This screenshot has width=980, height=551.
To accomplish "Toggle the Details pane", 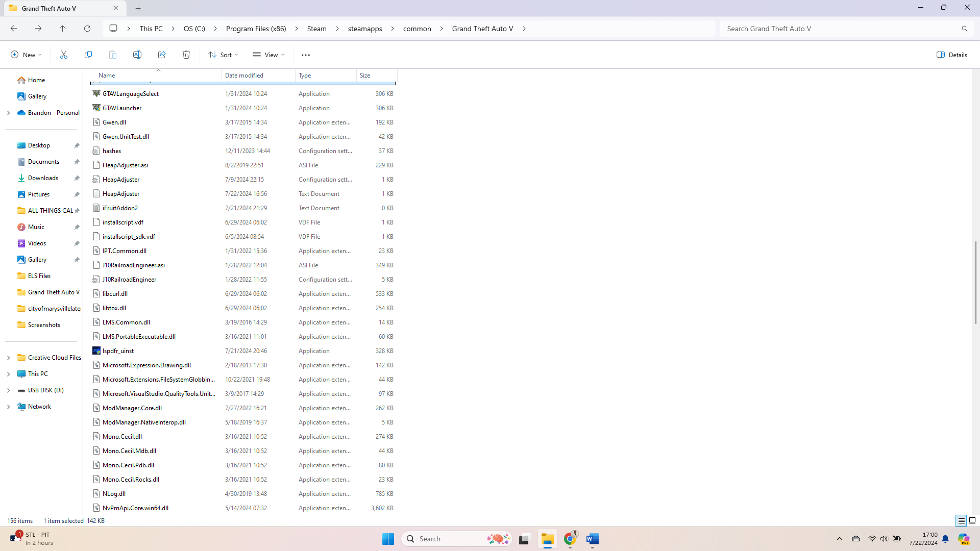I will tap(952, 55).
